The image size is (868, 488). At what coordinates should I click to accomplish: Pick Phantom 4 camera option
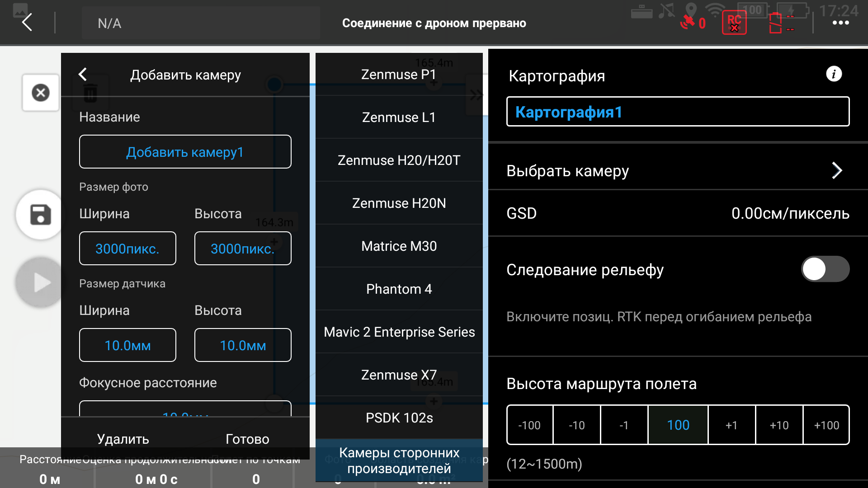[399, 289]
